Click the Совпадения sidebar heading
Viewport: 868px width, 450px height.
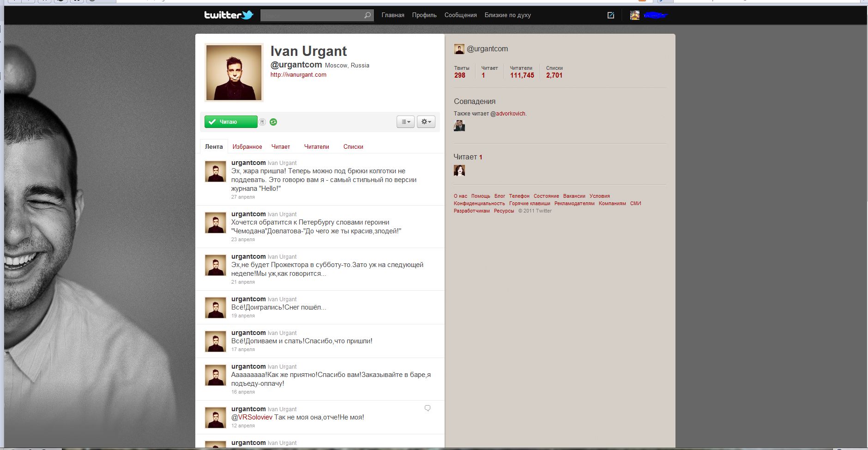[x=475, y=101]
